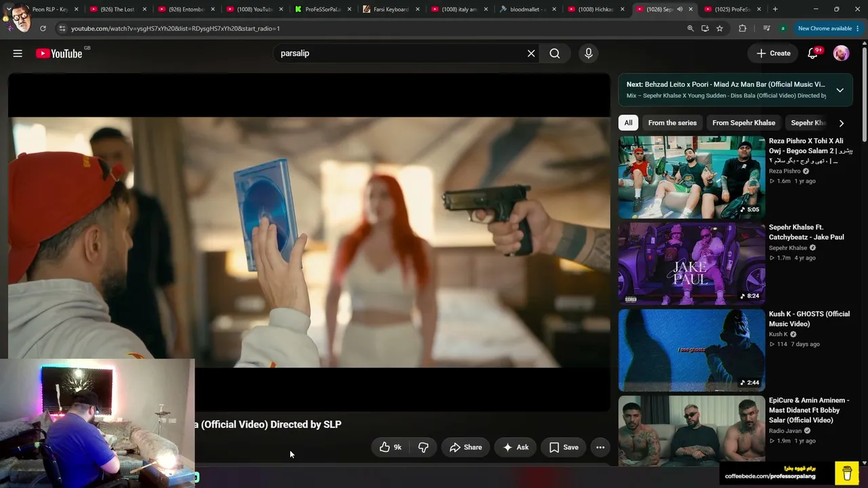Open more actions three-dot menu

coord(600,447)
